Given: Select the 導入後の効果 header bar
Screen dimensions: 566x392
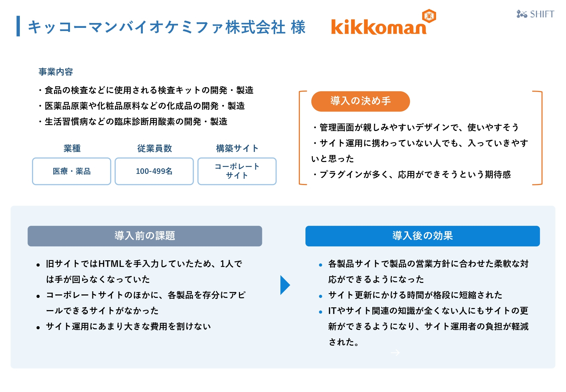Looking at the screenshot, I should coord(422,236).
